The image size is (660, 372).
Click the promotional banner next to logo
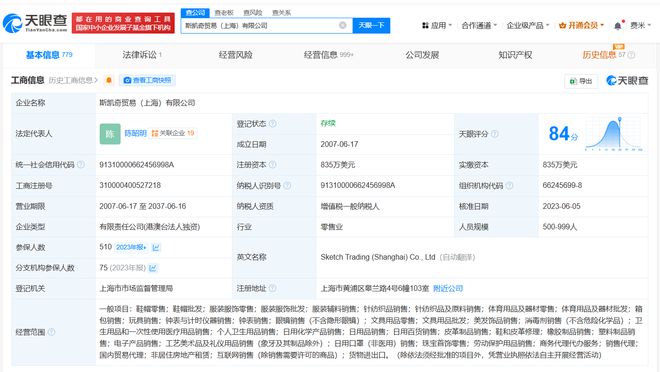click(123, 23)
